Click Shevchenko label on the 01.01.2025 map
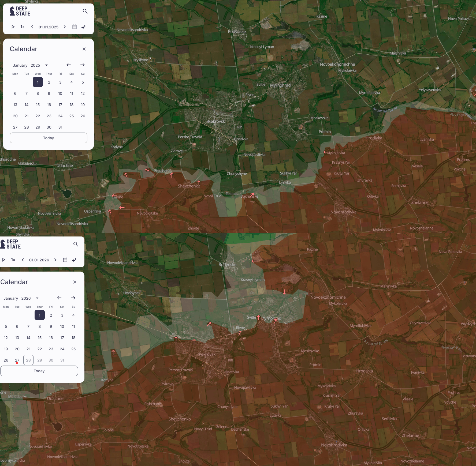The image size is (476, 466). tap(189, 186)
